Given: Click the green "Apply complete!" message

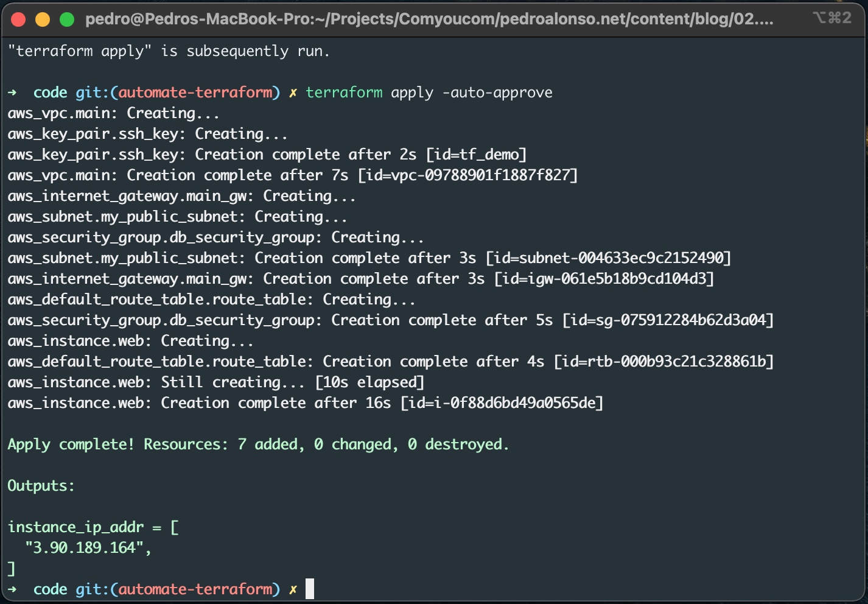Looking at the screenshot, I should pyautogui.click(x=71, y=444).
